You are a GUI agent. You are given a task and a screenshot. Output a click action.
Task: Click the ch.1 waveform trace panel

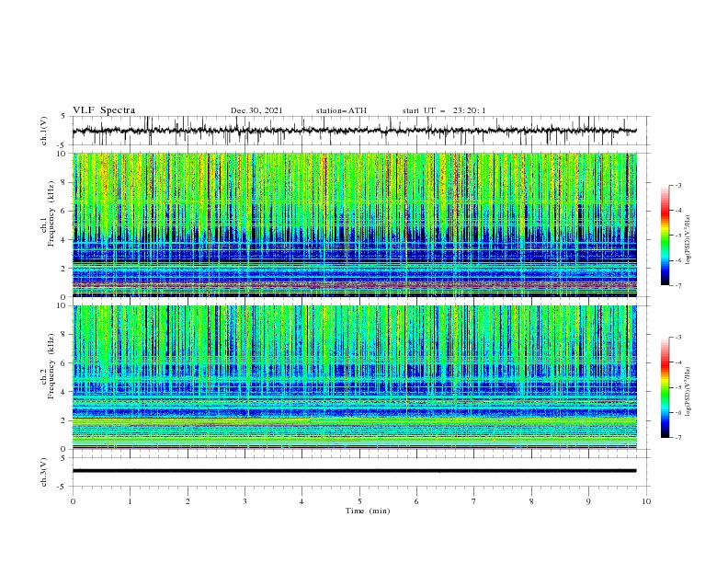pyautogui.click(x=361, y=131)
